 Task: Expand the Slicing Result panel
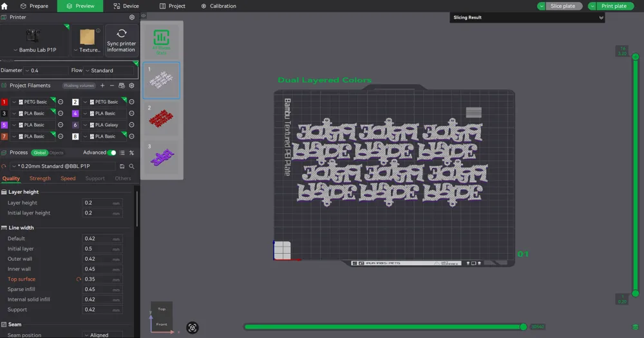(601, 17)
